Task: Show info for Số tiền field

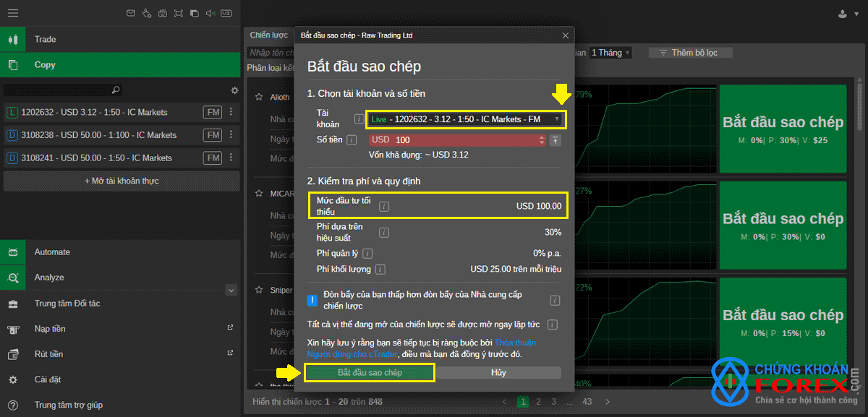Action: 352,139
